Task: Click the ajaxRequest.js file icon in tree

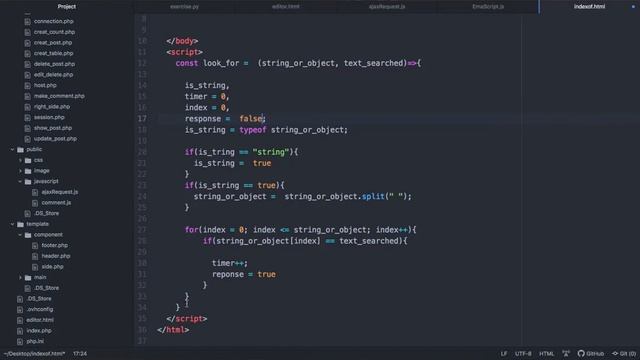Action: pyautogui.click(x=35, y=192)
